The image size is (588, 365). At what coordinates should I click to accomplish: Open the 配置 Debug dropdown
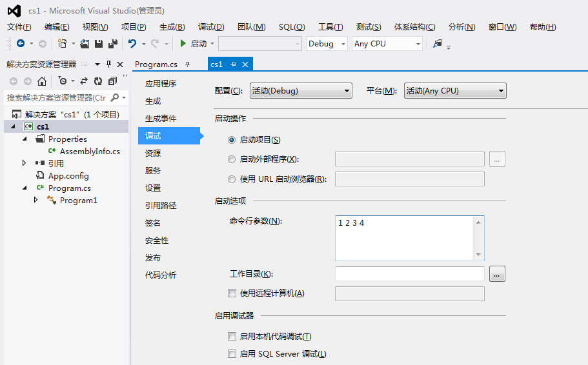pyautogui.click(x=301, y=91)
